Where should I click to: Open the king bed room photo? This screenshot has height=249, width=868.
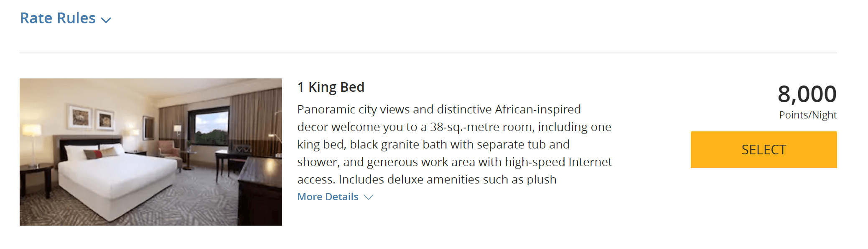click(151, 152)
